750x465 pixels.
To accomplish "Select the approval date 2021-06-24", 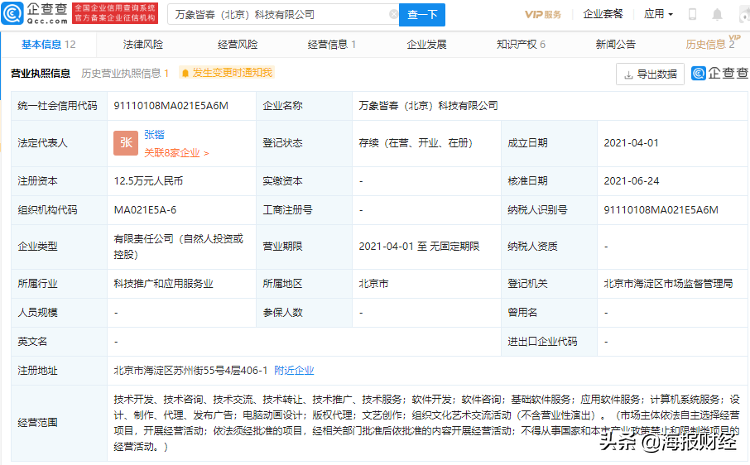I will (631, 181).
